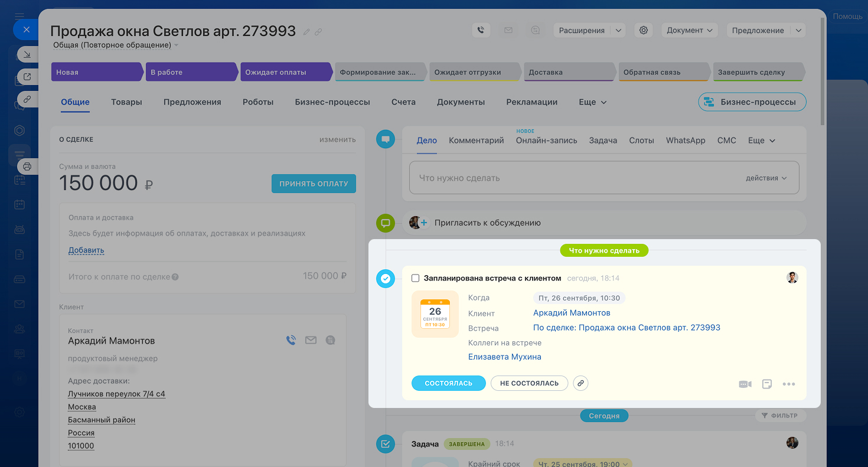The image size is (868, 467).
Task: Click the blue checkmark circle beside the meeting
Action: 386,279
